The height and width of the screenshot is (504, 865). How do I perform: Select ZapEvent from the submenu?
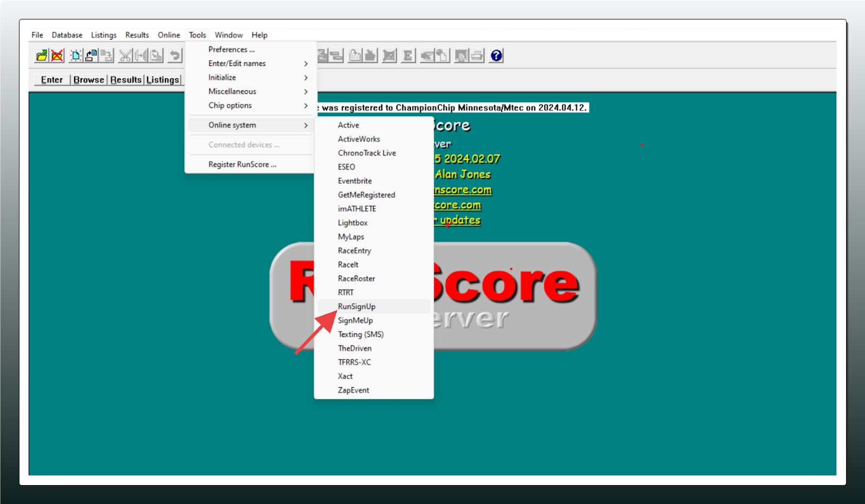click(x=374, y=391)
